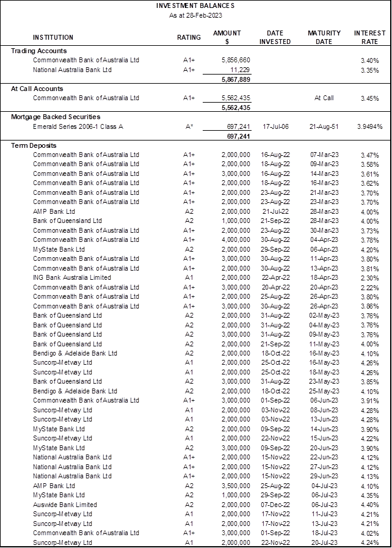The image size is (392, 548).
Task: Click the 3.35% interest rate
Action: (x=370, y=71)
